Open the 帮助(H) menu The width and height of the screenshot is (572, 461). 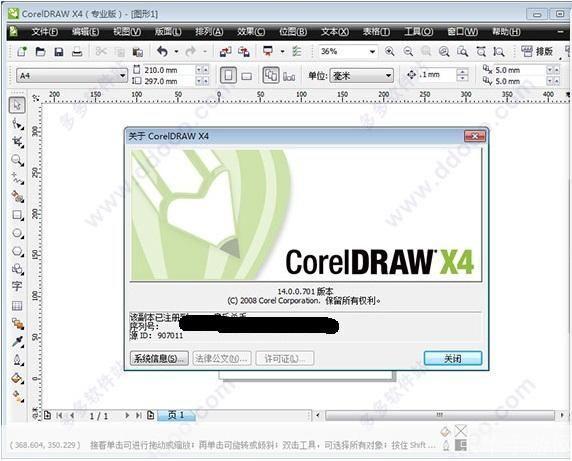pos(506,32)
